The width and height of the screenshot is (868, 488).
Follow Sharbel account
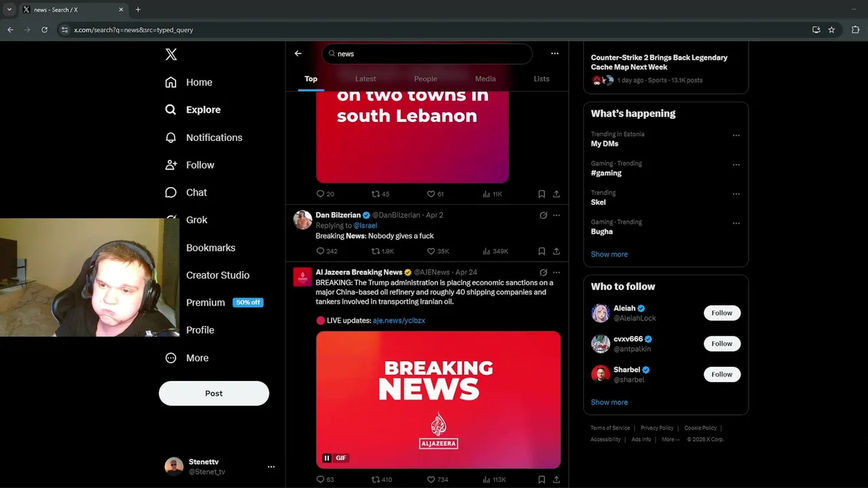pos(722,374)
